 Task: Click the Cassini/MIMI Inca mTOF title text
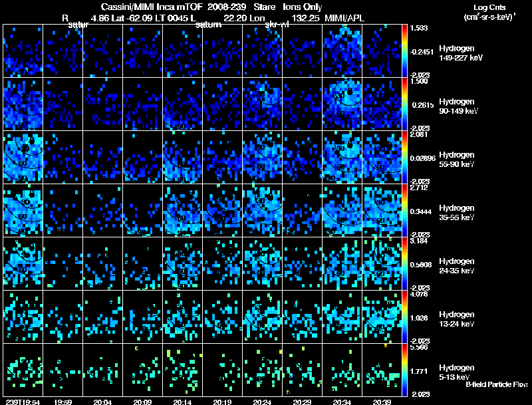[x=152, y=7]
